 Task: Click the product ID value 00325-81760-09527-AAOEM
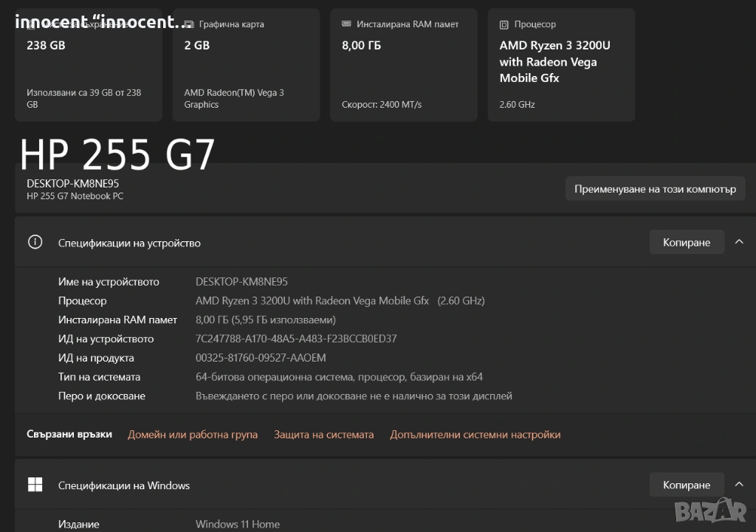[x=261, y=358]
